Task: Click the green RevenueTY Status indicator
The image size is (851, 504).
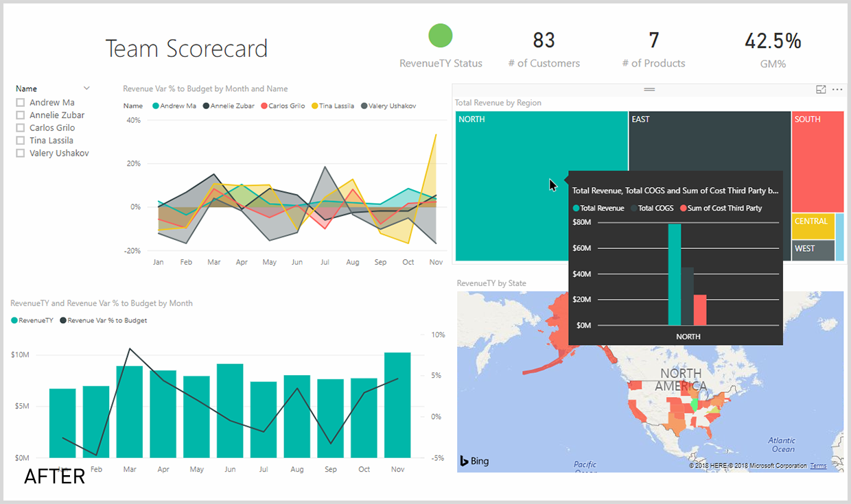Action: coord(441,36)
